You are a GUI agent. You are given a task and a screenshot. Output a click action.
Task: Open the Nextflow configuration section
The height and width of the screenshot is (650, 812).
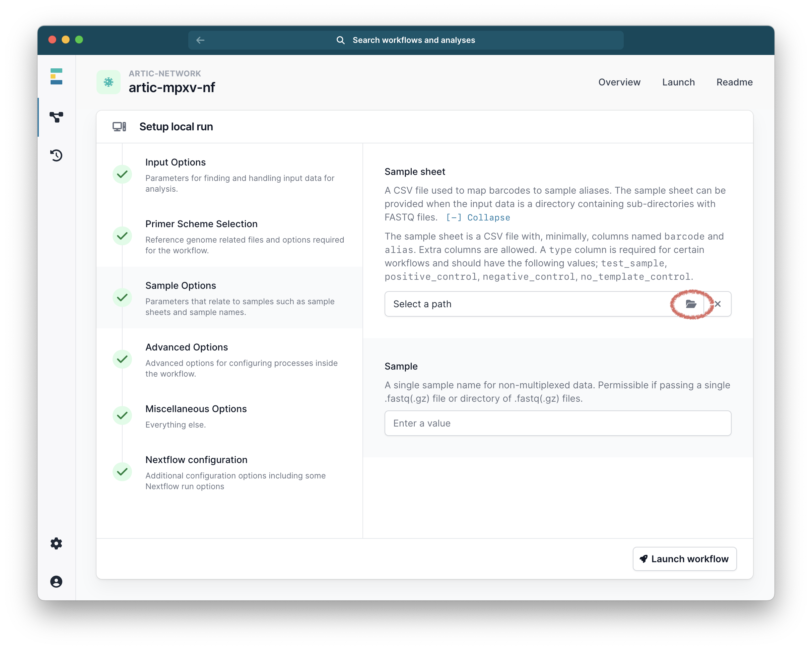(196, 460)
